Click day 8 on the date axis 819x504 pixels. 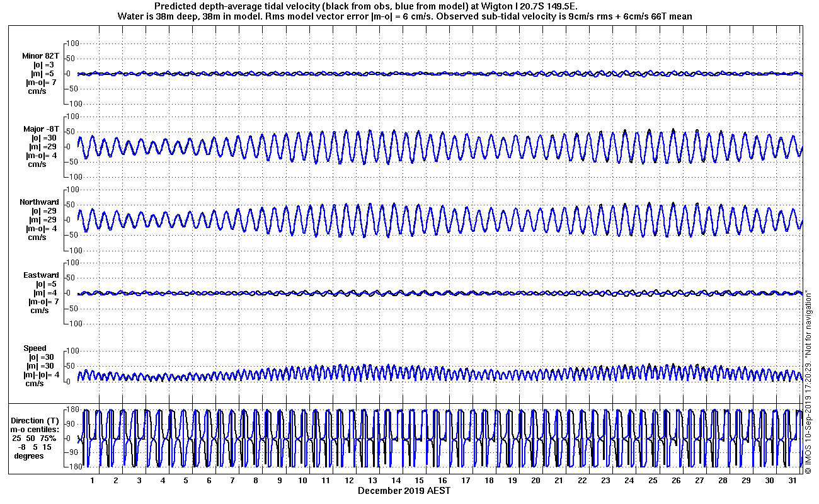click(256, 480)
